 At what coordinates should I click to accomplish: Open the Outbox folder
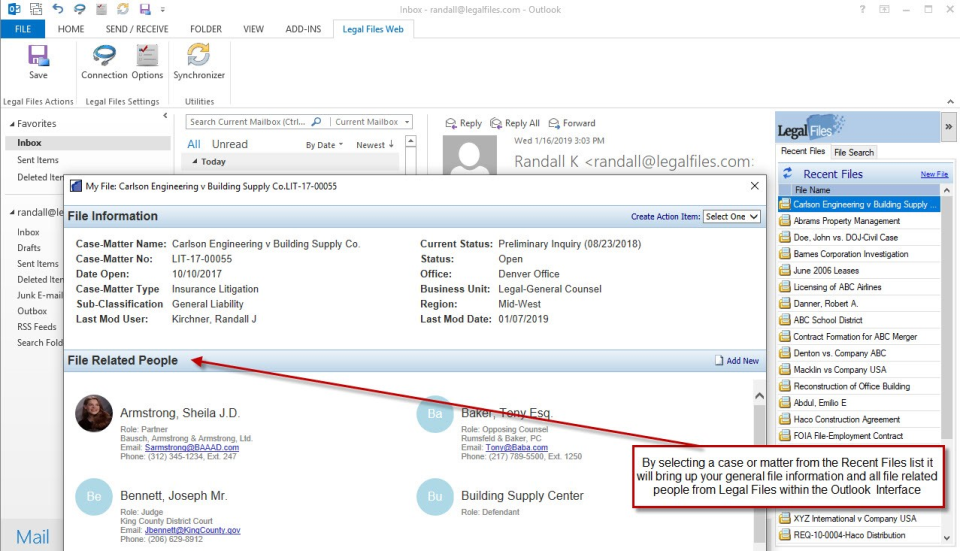[32, 311]
